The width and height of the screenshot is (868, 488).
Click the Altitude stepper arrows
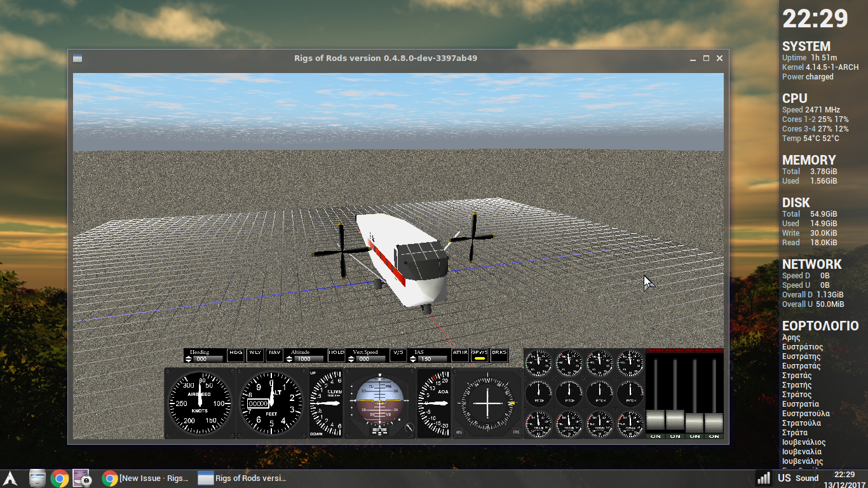(x=289, y=359)
